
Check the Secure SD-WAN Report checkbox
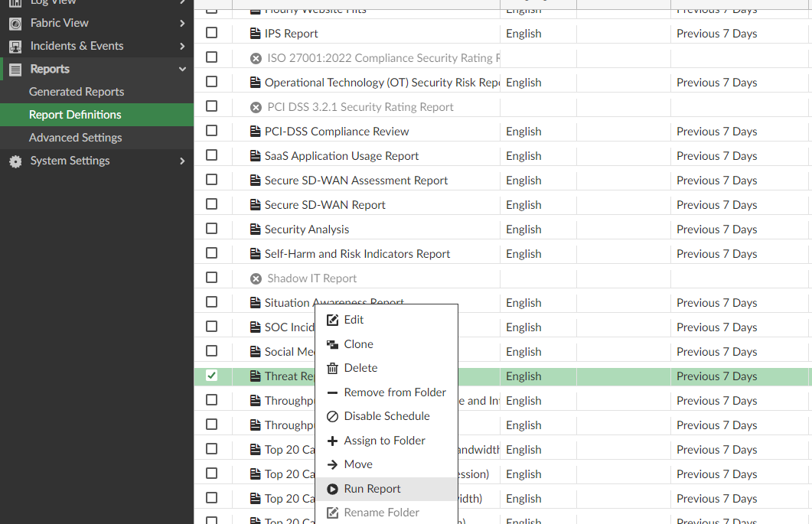pyautogui.click(x=211, y=204)
